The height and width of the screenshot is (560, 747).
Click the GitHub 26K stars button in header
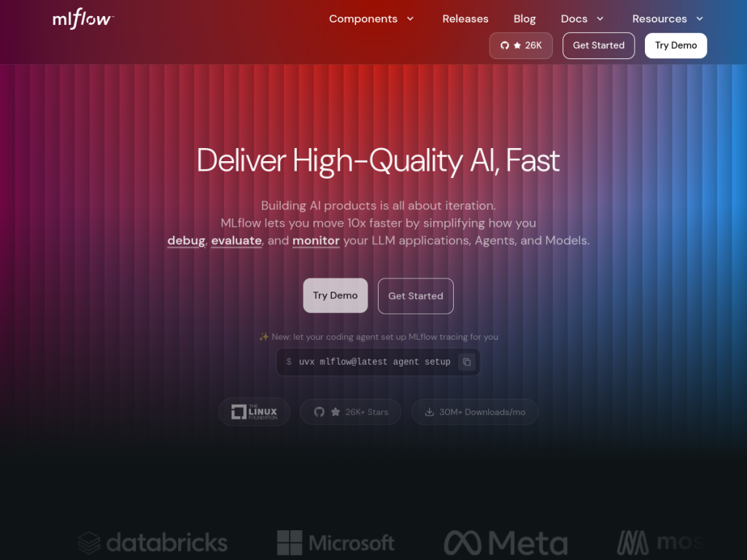point(521,46)
